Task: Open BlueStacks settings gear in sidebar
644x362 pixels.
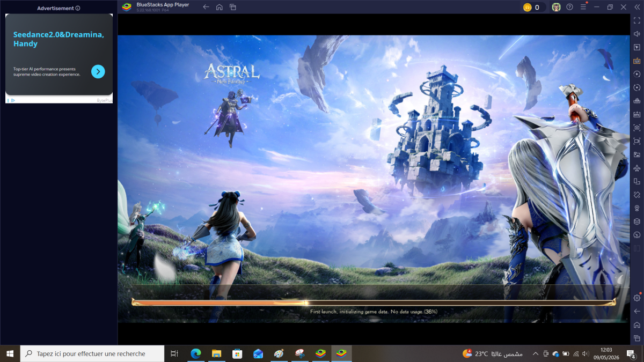Action: [636, 298]
